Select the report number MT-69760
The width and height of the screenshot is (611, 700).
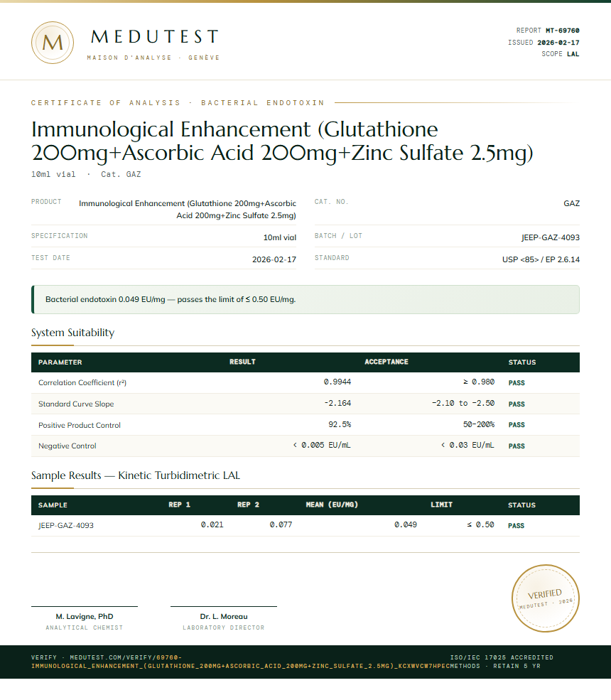tap(563, 31)
